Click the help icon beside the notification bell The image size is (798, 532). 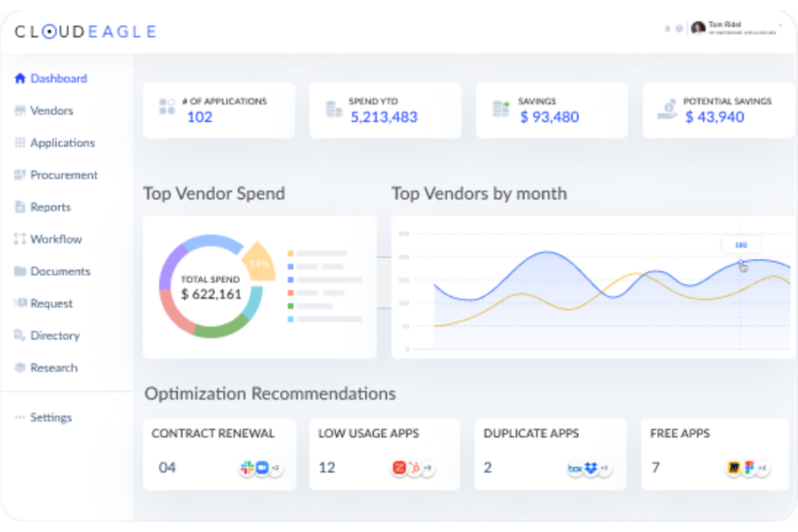coord(679,29)
